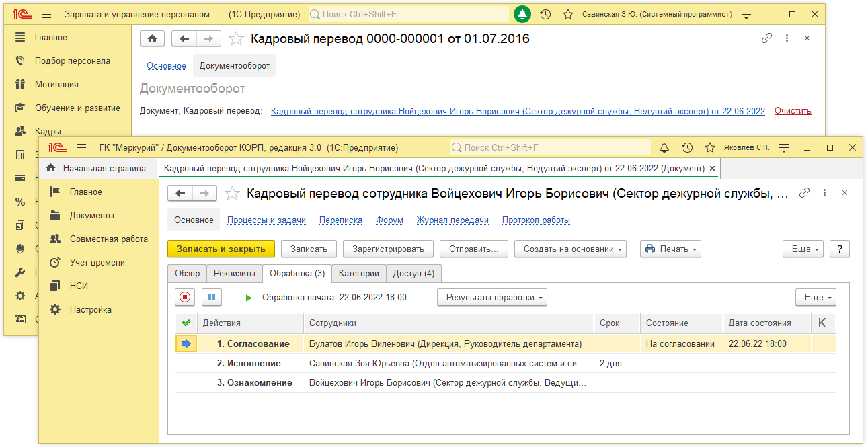This screenshot has height=447, width=868.
Task: Expand the Создать на основании dropdown
Action: (x=570, y=249)
